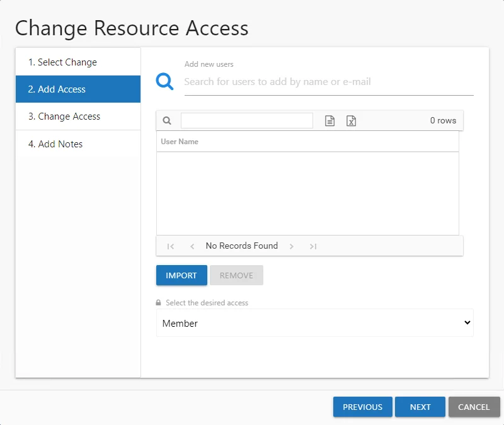
Task: Go to step 4 Add Notes
Action: point(78,144)
